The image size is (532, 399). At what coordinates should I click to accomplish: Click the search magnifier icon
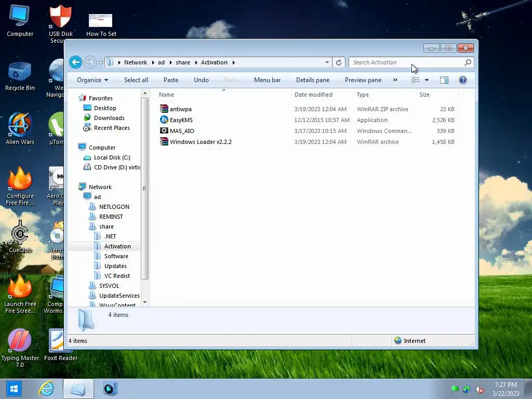tap(468, 62)
